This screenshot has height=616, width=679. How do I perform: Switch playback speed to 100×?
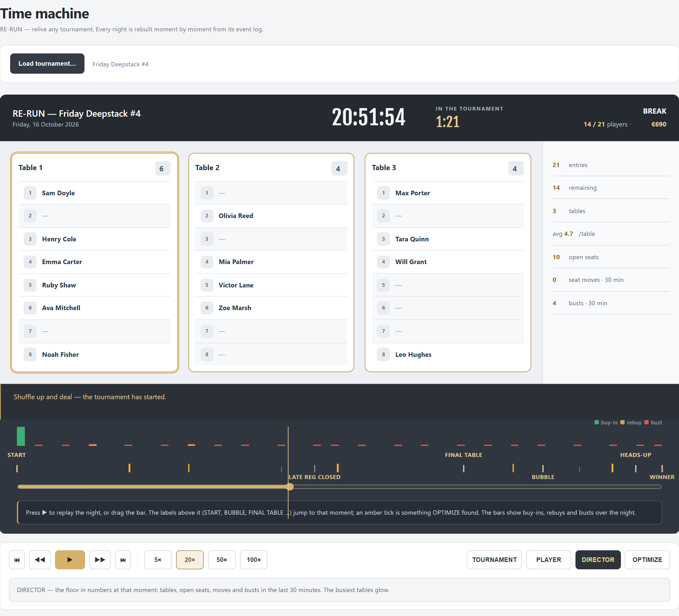click(x=253, y=560)
